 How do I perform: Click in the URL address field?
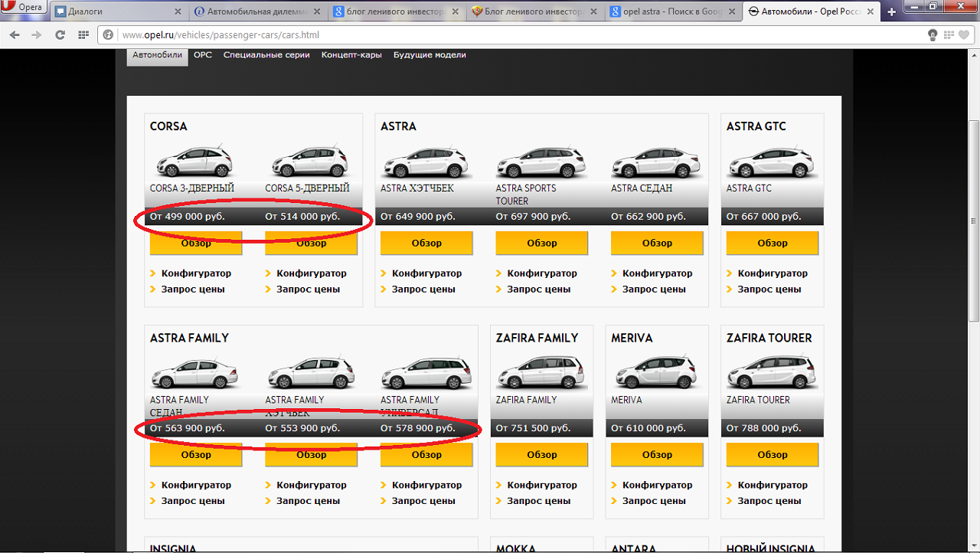(x=459, y=35)
